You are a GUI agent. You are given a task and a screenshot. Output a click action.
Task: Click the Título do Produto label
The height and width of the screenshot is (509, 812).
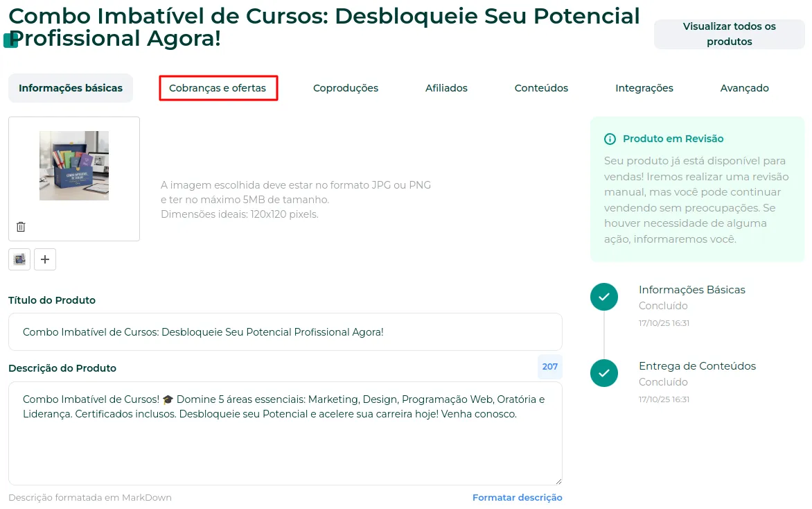coord(52,300)
